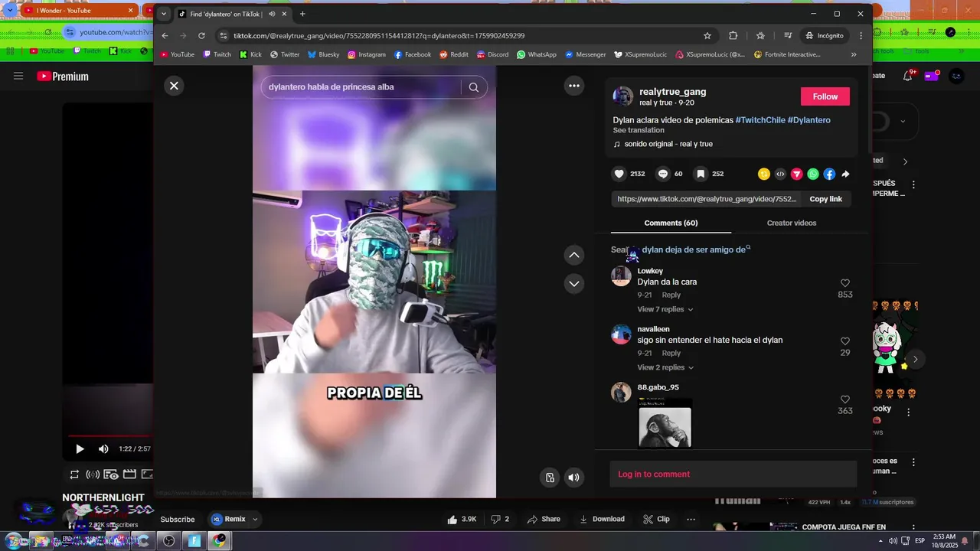Click Download button under YouTube video

602,519
